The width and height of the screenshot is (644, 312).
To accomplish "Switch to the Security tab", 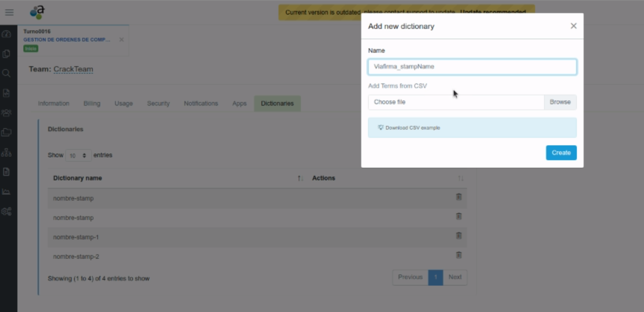I will tap(158, 104).
